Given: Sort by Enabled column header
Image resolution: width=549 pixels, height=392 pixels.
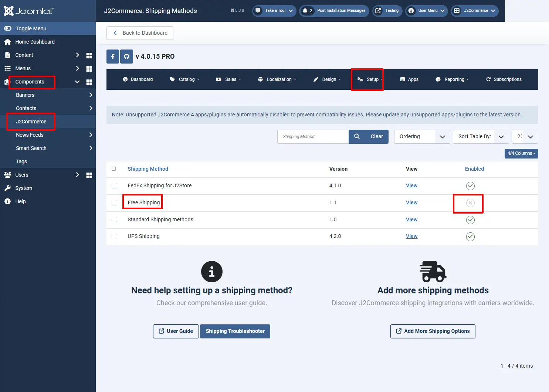Looking at the screenshot, I should (x=474, y=169).
